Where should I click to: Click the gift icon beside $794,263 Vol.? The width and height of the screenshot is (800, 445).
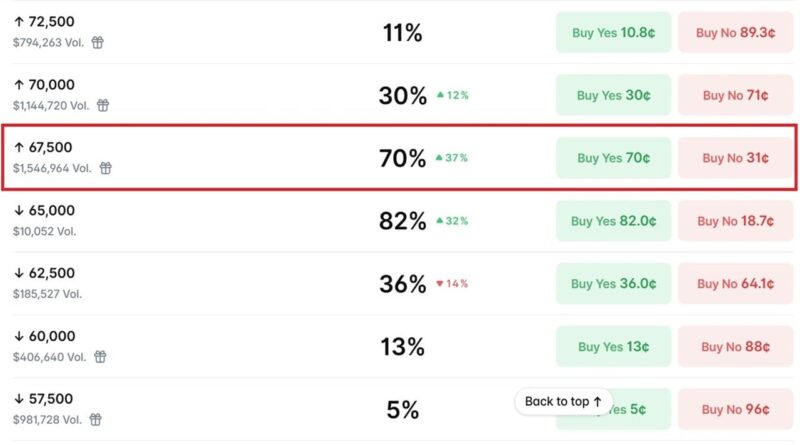pos(97,42)
